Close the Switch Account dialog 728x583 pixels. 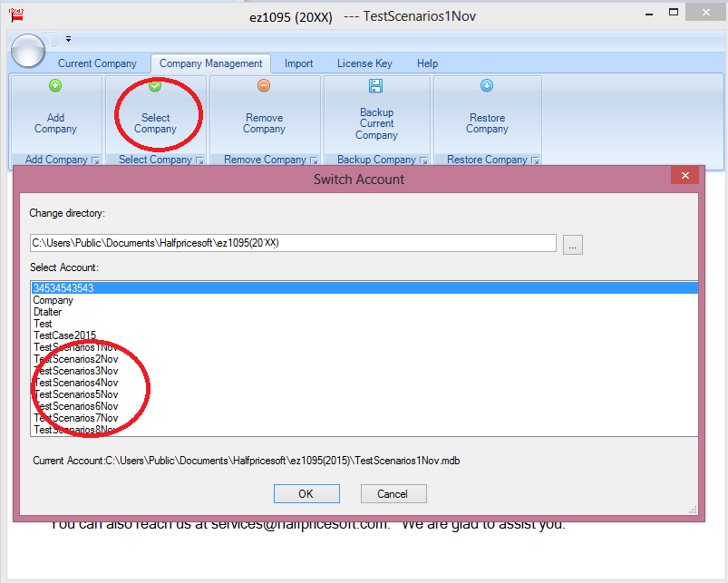(x=684, y=177)
